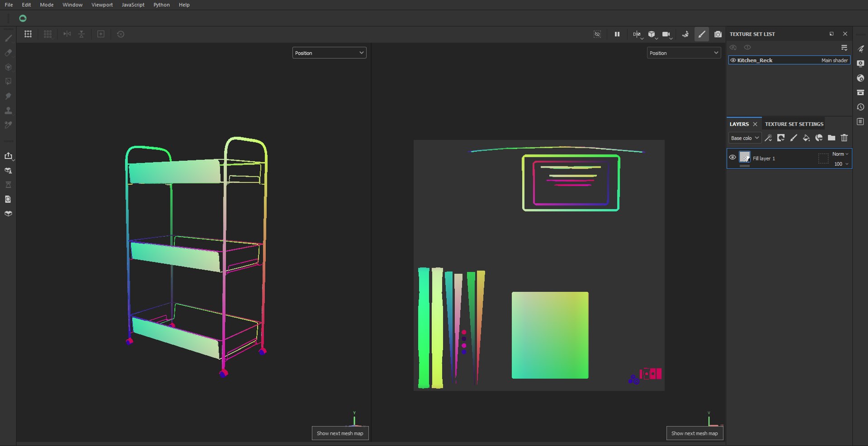Open the camera video dropdown
The width and height of the screenshot is (868, 446).
coord(667,34)
